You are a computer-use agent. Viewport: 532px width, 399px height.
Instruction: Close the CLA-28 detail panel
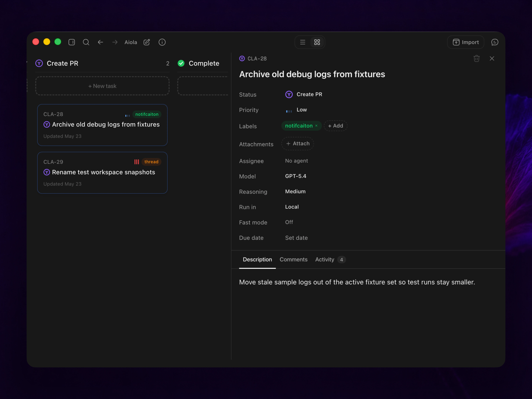coord(492,58)
